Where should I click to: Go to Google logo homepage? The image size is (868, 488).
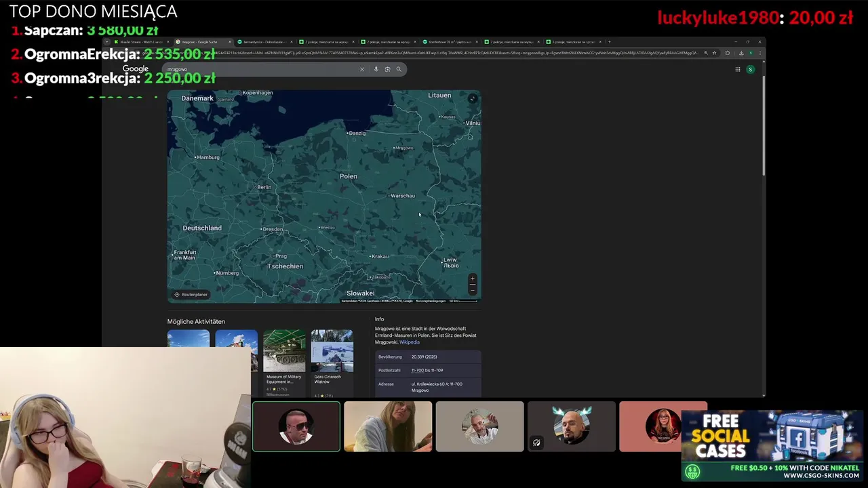(136, 69)
